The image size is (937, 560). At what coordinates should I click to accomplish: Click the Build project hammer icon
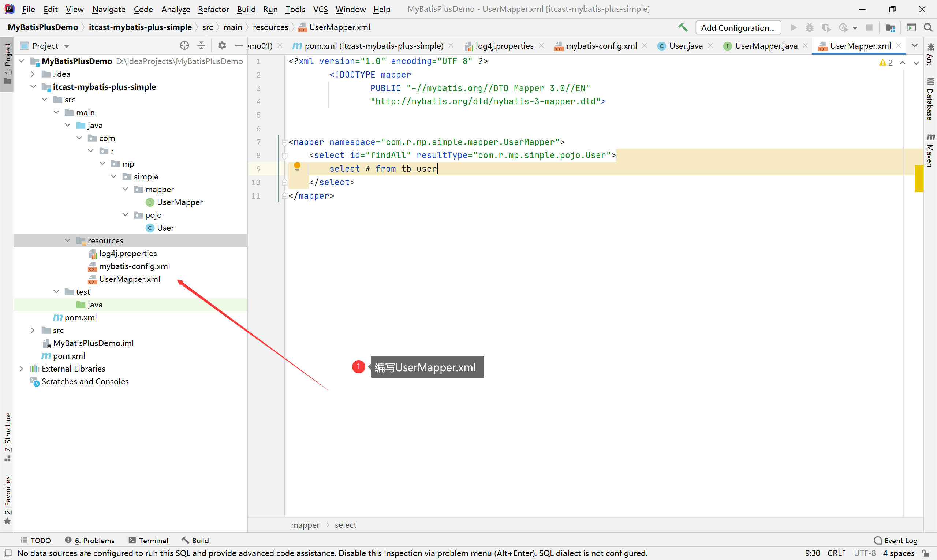683,27
